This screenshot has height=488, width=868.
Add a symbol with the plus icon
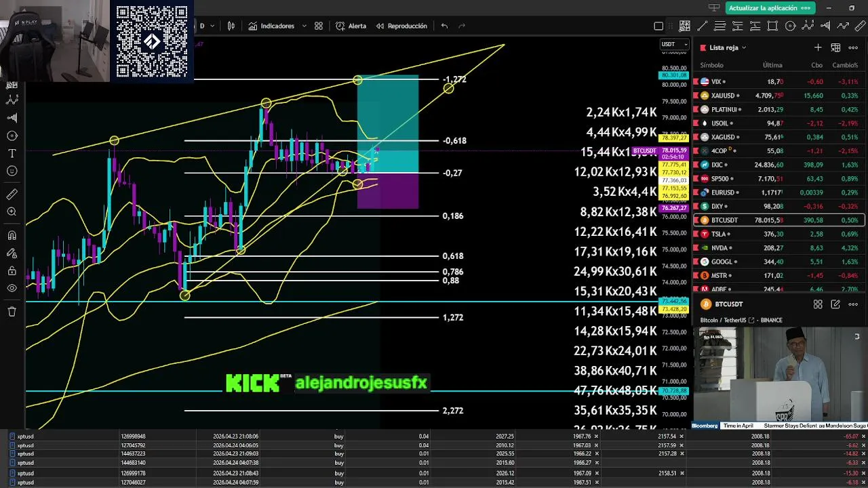click(x=818, y=47)
